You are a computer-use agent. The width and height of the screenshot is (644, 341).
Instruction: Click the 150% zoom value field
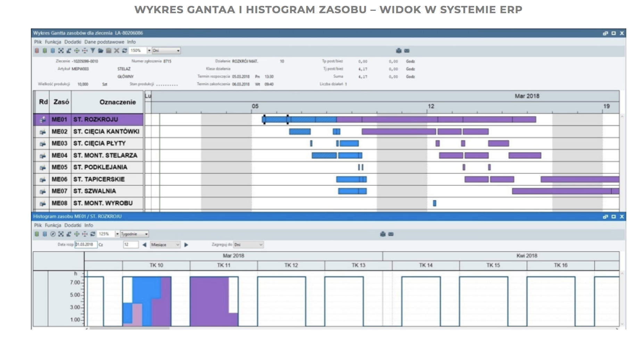click(x=138, y=51)
